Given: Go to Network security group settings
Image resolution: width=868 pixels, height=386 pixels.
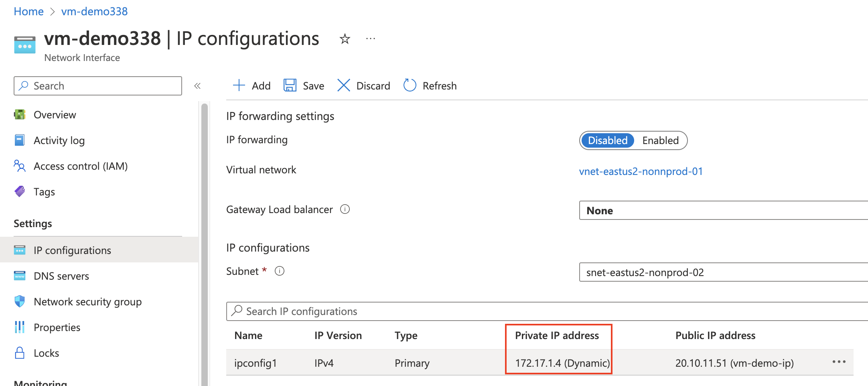Looking at the screenshot, I should pos(87,302).
